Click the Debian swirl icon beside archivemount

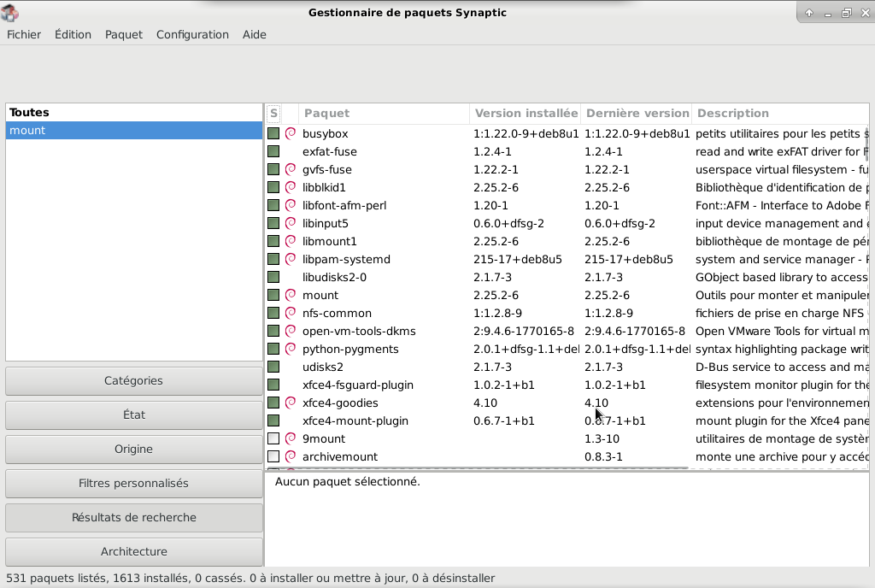click(x=291, y=456)
